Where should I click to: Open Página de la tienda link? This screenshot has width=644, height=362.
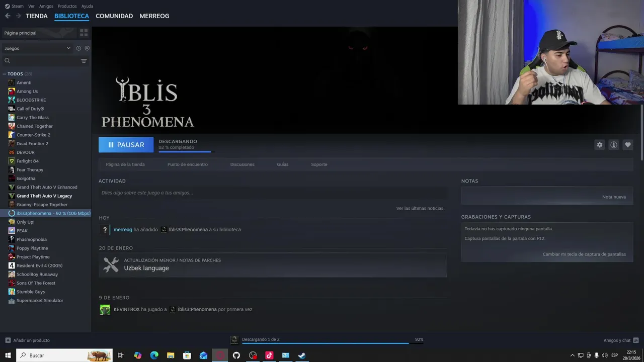point(125,164)
